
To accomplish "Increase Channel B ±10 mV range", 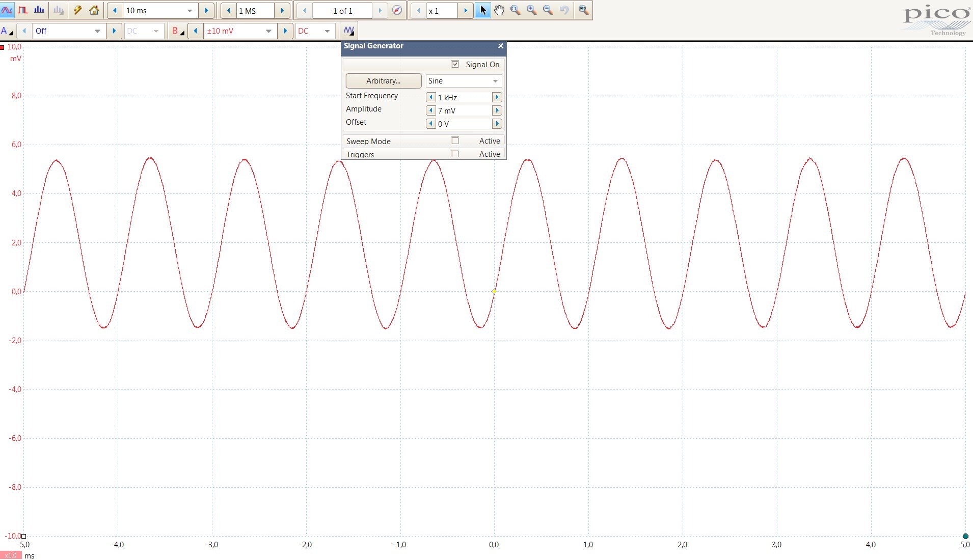I will 285,31.
